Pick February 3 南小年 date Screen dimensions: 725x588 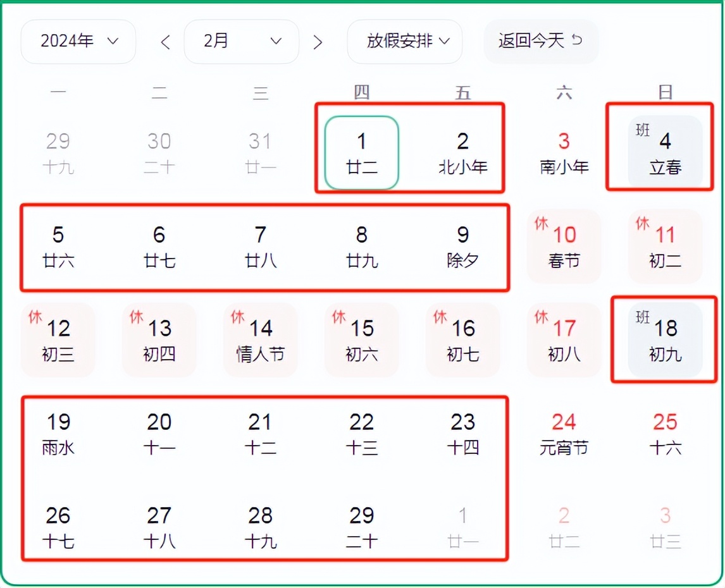tap(564, 153)
